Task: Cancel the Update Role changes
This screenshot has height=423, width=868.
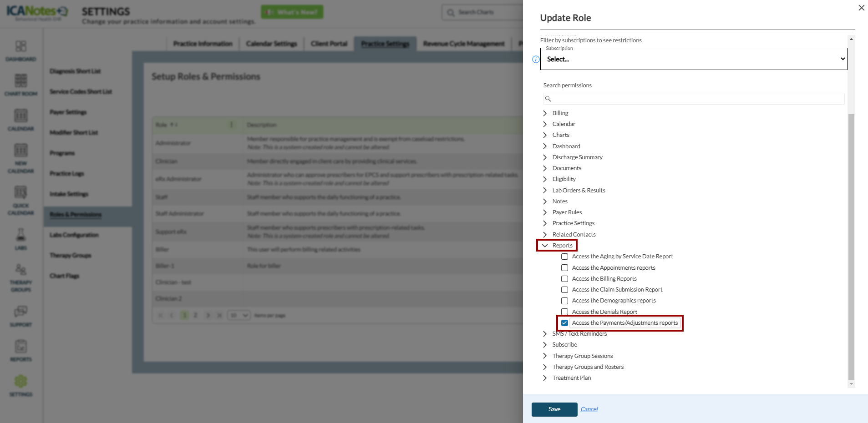Action: [589, 409]
